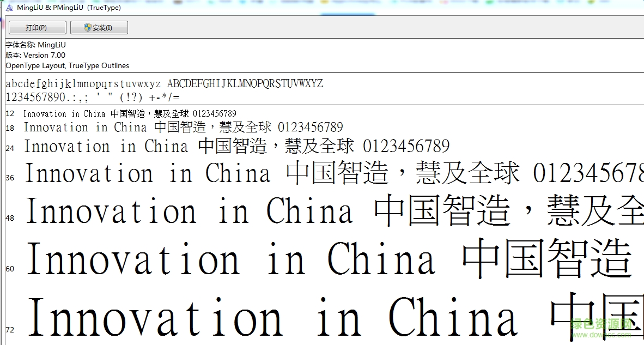Click the lowercase alphabet sample line

pos(163,83)
